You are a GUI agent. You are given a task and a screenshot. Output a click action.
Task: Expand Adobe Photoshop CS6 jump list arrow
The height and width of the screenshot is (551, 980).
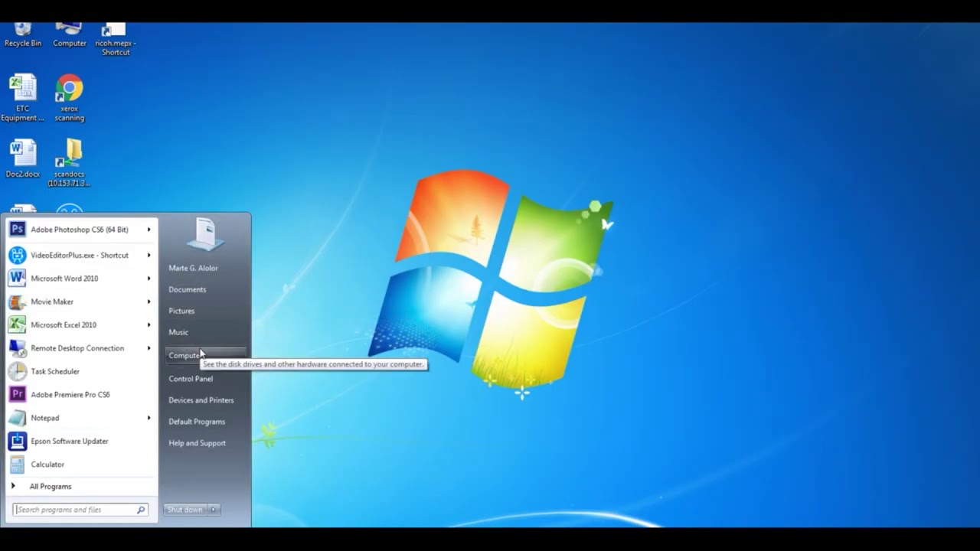tap(149, 230)
